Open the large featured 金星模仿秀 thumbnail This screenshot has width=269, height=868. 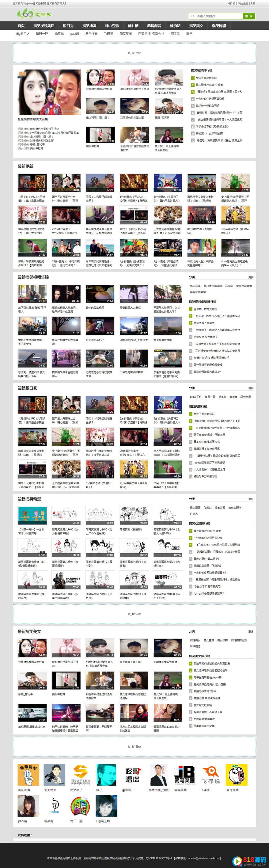pos(49,92)
